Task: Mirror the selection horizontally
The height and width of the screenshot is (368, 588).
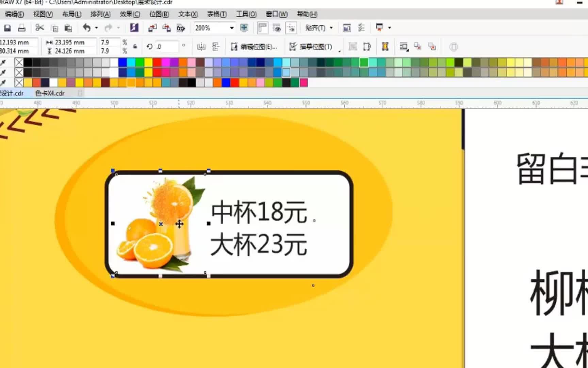Action: pos(201,47)
